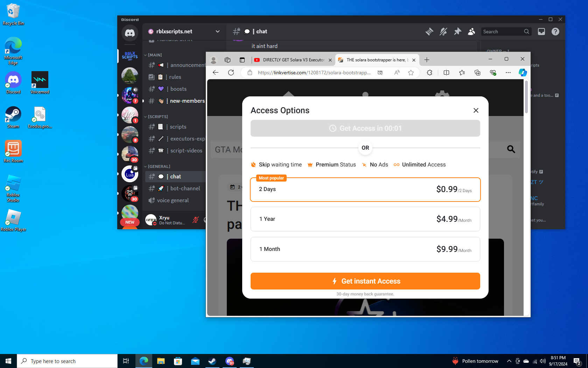Image resolution: width=588 pixels, height=368 pixels.
Task: Select the 1 Month plan option
Action: tap(365, 249)
